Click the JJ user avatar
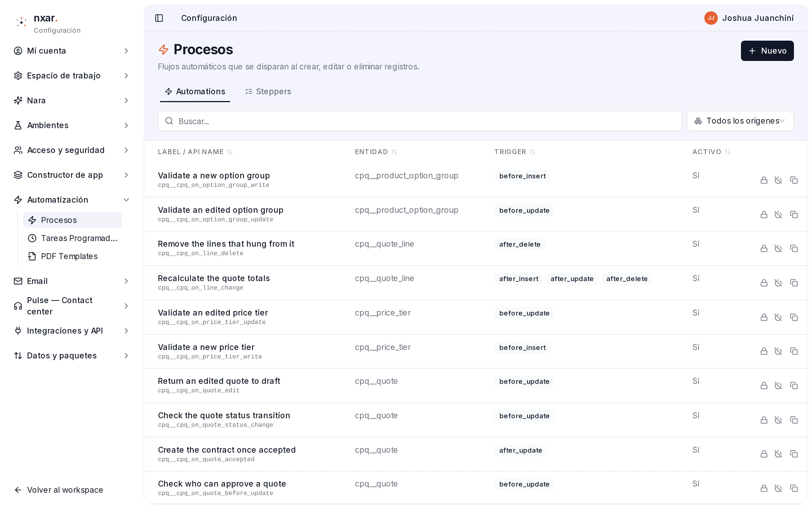This screenshot has width=812, height=508. 711,18
